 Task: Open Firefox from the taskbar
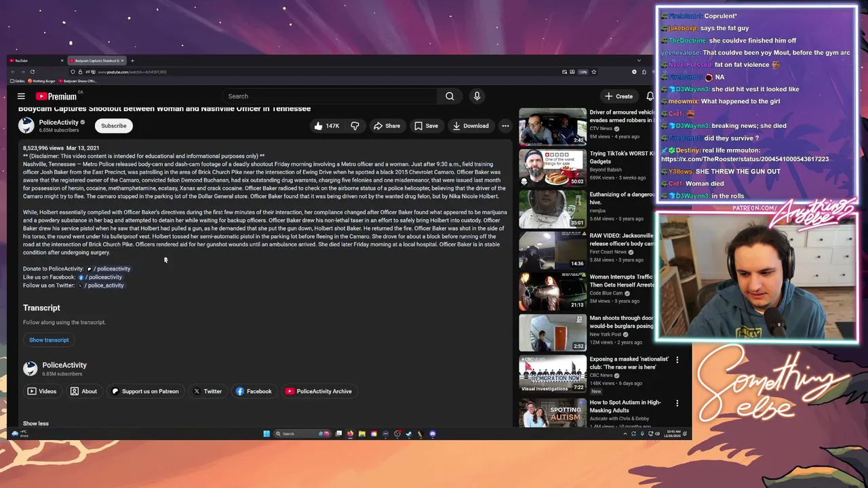tap(350, 434)
